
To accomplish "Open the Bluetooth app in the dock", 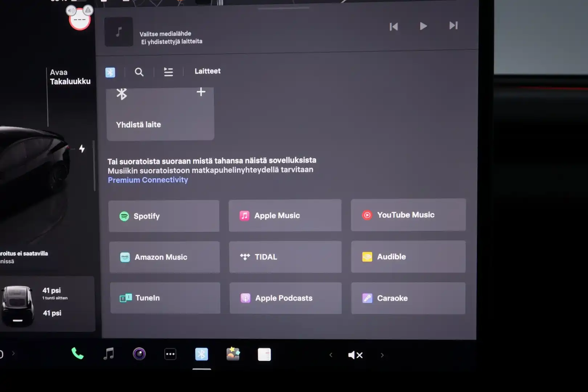I will [x=201, y=354].
